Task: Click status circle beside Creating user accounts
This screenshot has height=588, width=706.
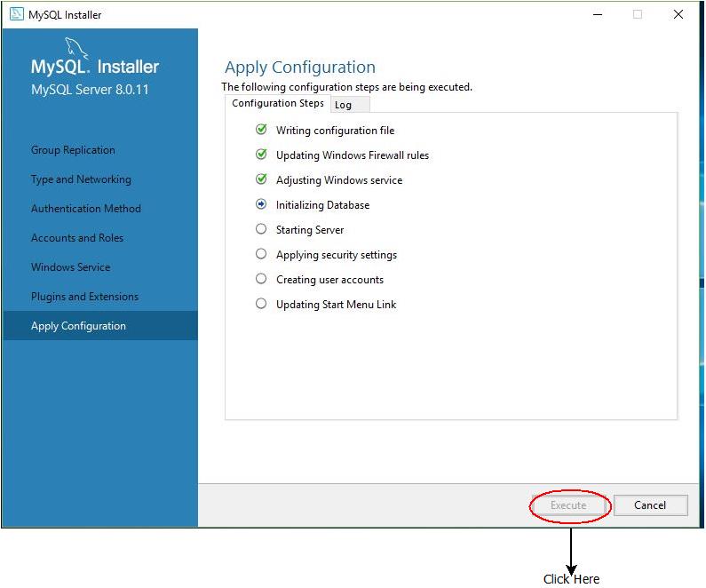Action: (x=261, y=278)
